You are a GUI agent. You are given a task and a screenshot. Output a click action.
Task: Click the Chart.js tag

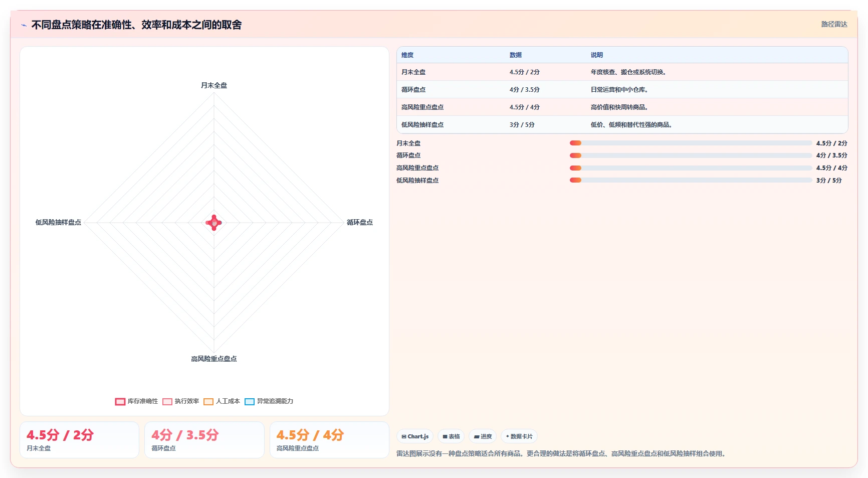[415, 436]
